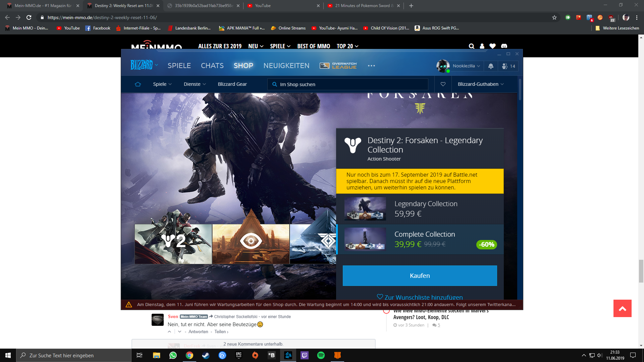
Task: Expand the Nookiezilla account dropdown
Action: point(466,66)
